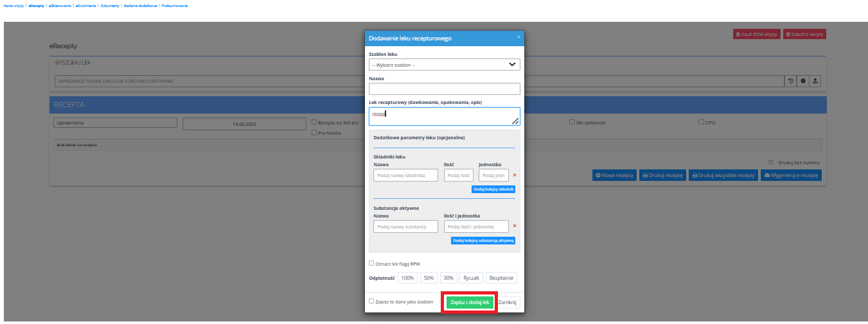868x324 pixels.
Task: Click the 'Zakończ wizytę' button
Action: click(804, 34)
